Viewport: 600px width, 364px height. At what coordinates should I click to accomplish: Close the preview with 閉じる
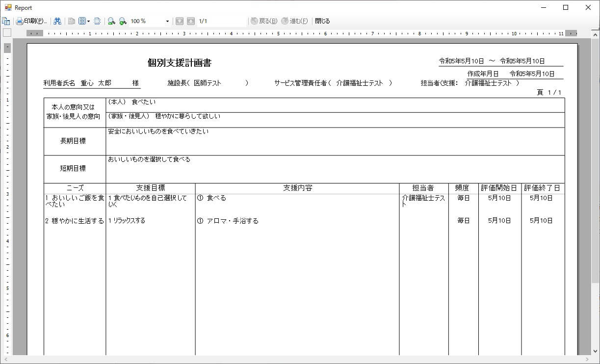(x=322, y=21)
